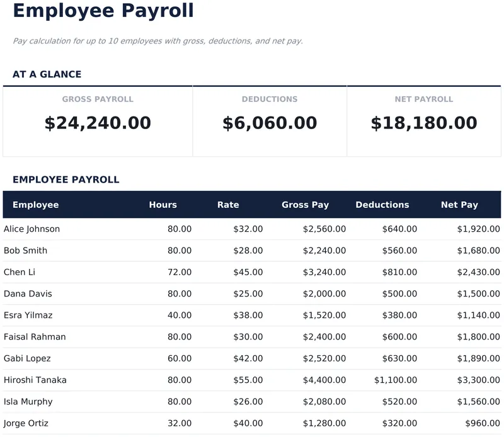Click the Employee Payroll page title

(x=103, y=11)
